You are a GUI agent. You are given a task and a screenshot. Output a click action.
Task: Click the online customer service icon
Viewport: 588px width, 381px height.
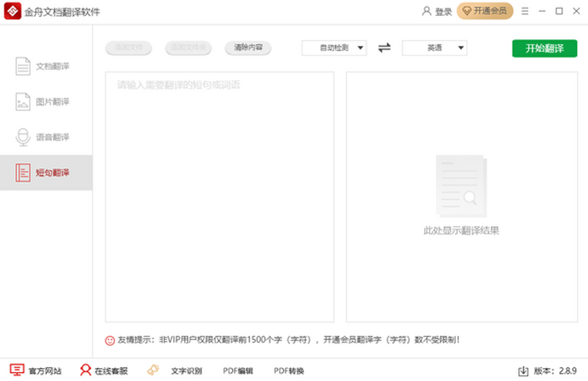click(86, 370)
